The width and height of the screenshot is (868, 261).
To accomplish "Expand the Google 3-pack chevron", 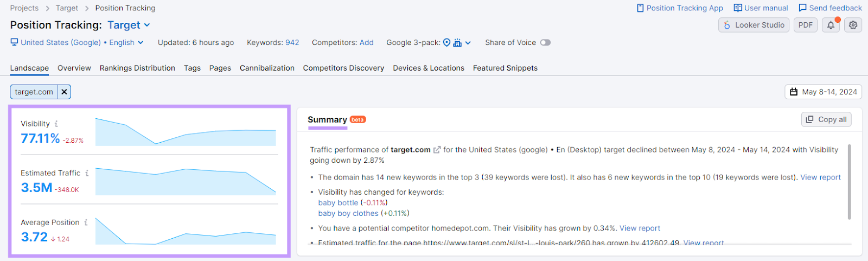I will point(468,43).
